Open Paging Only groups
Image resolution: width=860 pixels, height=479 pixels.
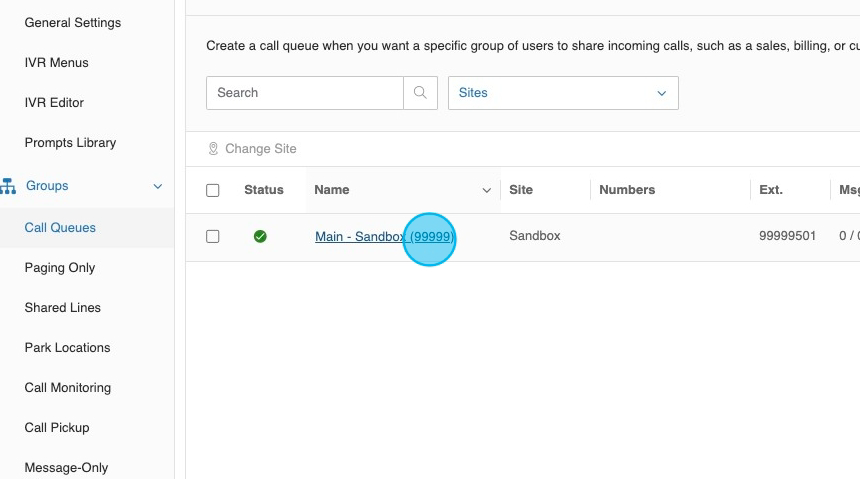59,267
